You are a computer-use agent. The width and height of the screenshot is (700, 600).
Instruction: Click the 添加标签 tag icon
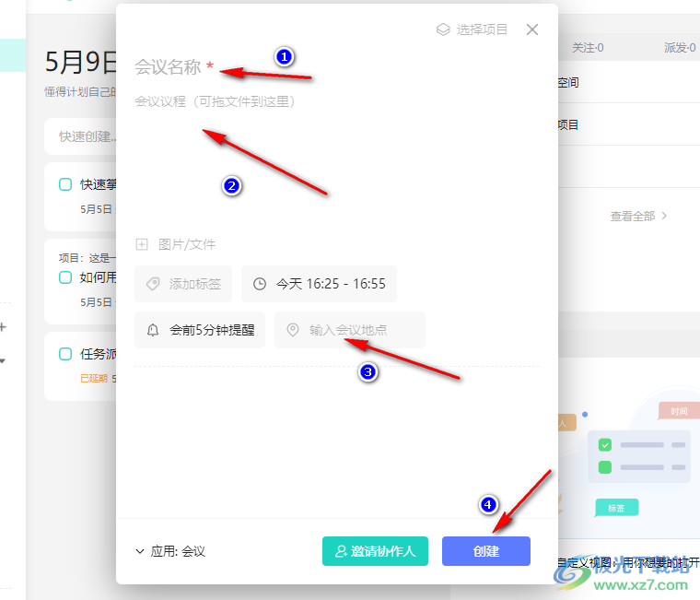[154, 284]
